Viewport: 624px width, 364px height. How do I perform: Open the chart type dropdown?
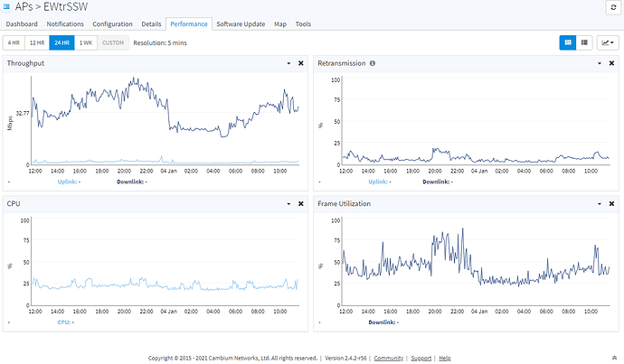tap(608, 42)
